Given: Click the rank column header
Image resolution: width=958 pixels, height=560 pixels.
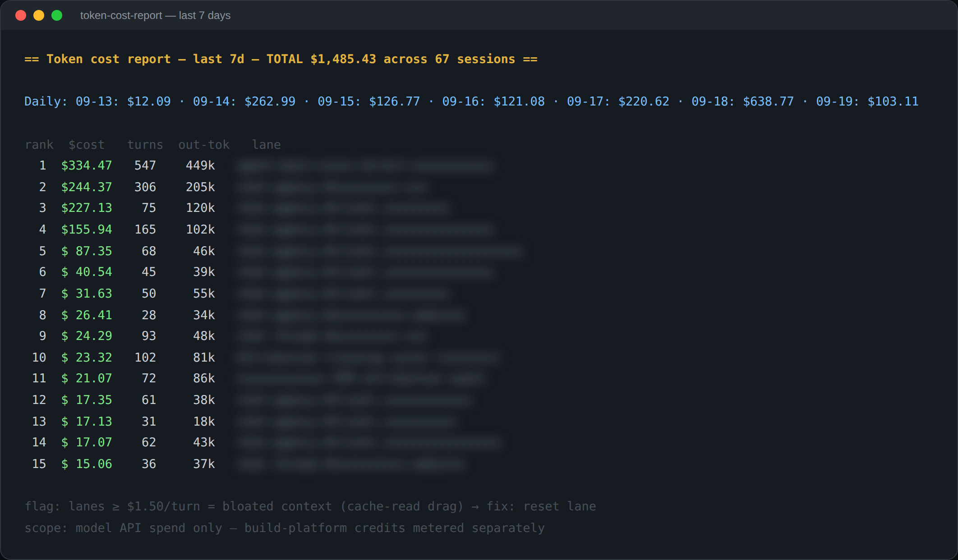Looking at the screenshot, I should tap(39, 145).
